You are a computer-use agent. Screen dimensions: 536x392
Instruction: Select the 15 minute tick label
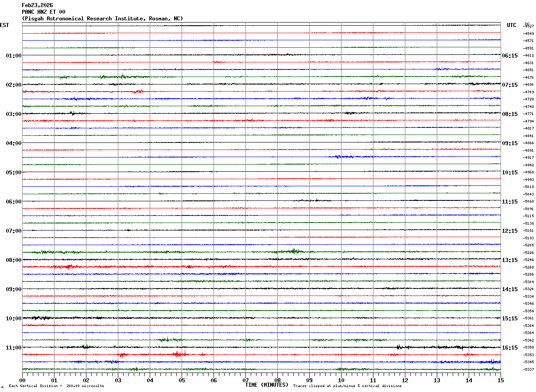(501, 380)
